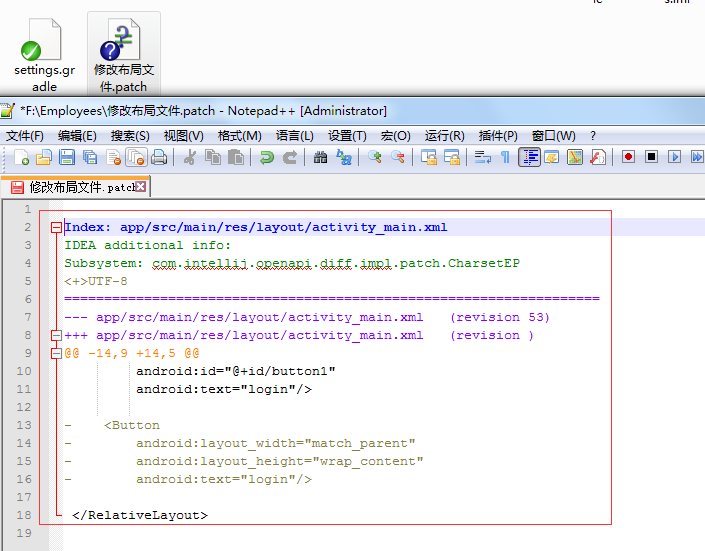Image resolution: width=705 pixels, height=551 pixels.
Task: Toggle the word wrap toolbar button
Action: [482, 157]
